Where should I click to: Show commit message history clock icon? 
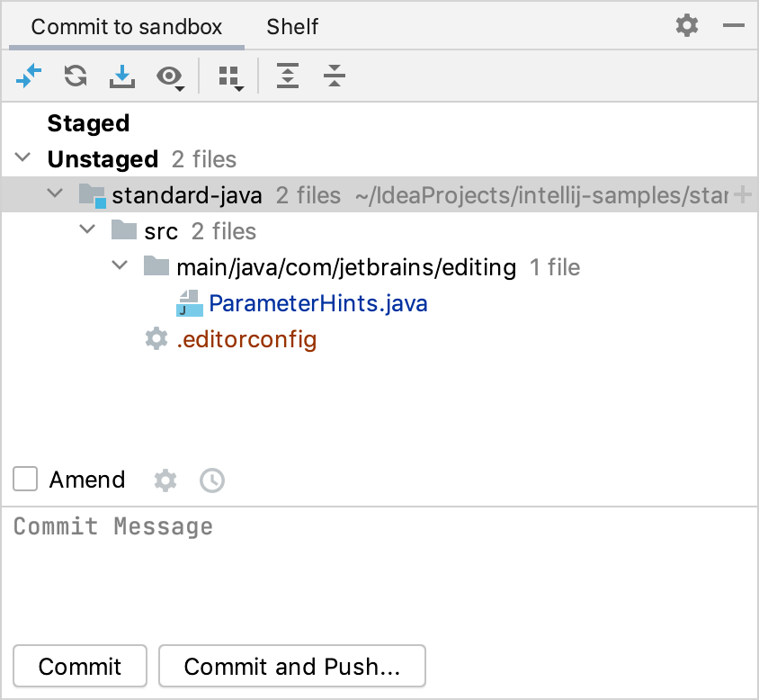click(212, 480)
